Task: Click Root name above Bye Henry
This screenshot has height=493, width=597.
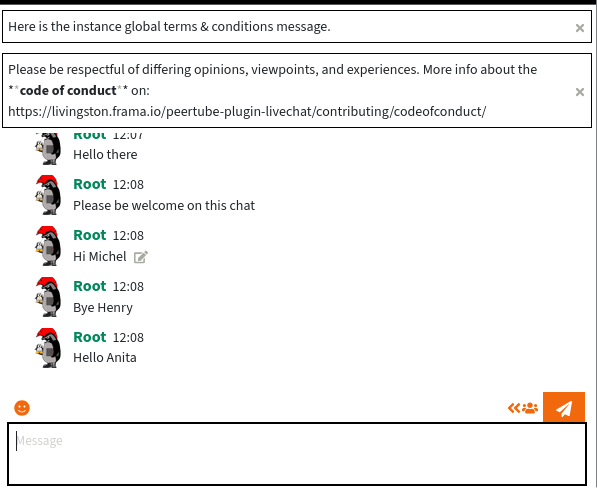Action: [90, 286]
